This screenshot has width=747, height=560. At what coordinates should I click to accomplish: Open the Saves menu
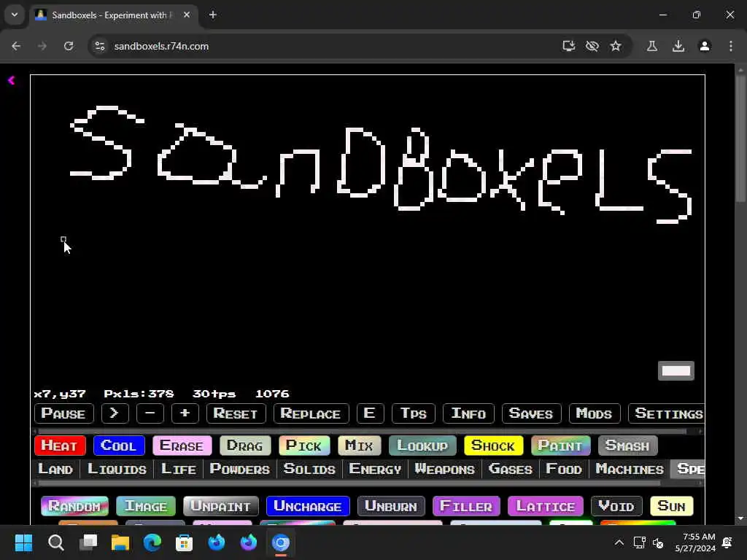click(531, 413)
